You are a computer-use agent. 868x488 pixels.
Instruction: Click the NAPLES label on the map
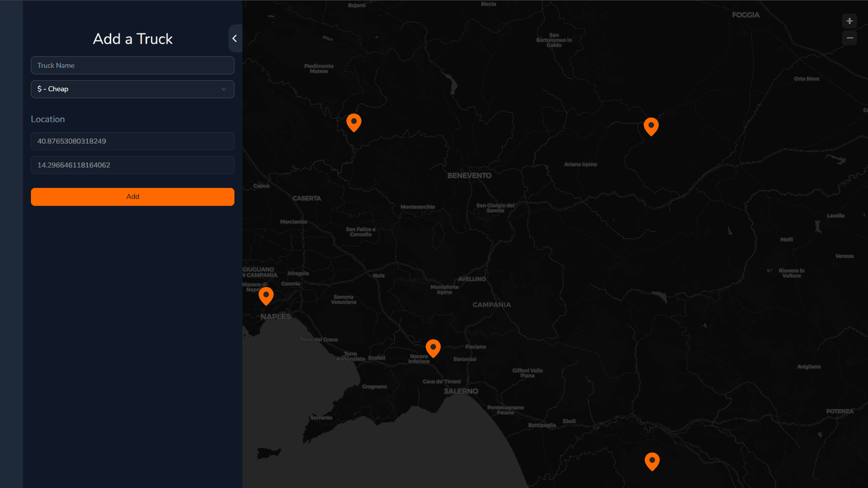point(275,317)
